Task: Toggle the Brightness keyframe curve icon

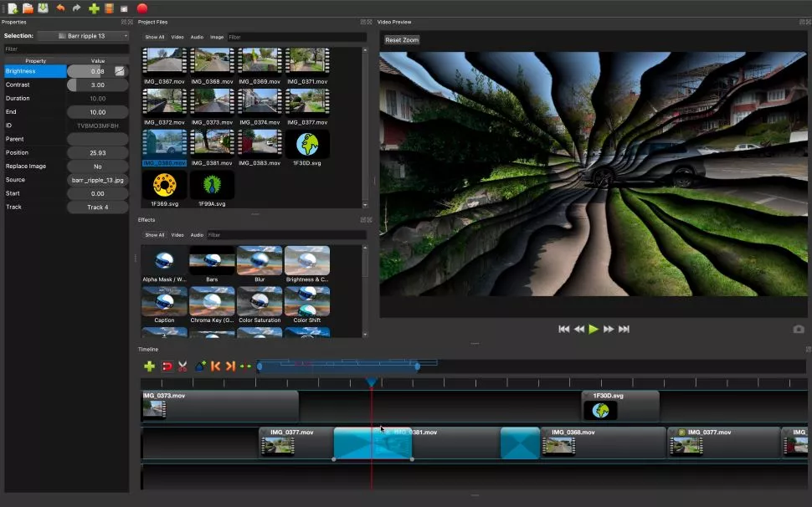Action: pos(120,71)
